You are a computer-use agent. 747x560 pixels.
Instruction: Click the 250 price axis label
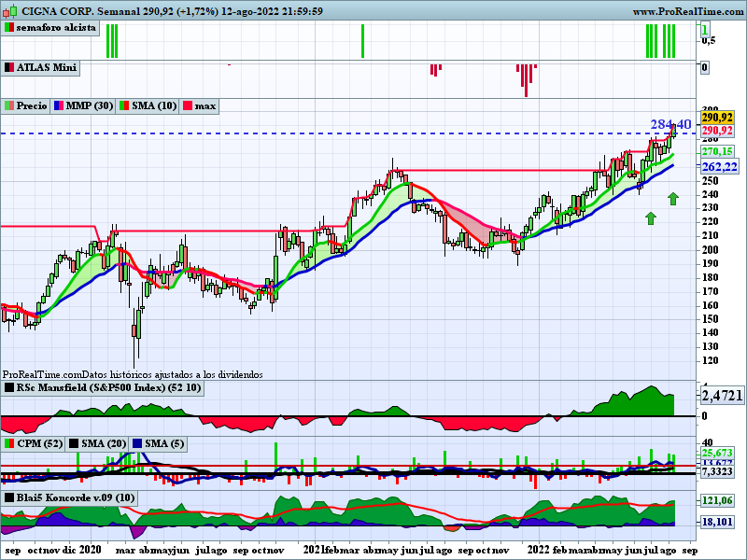(710, 180)
